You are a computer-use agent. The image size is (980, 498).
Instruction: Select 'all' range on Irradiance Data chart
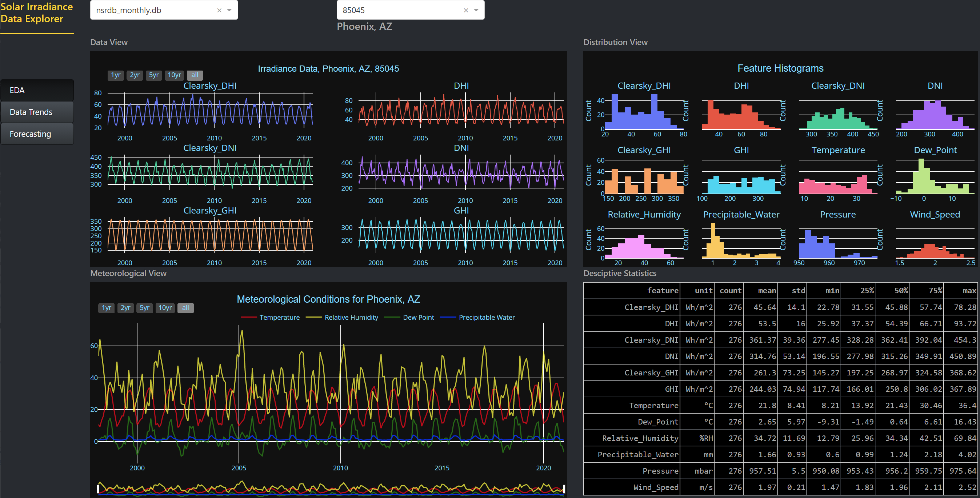point(195,75)
